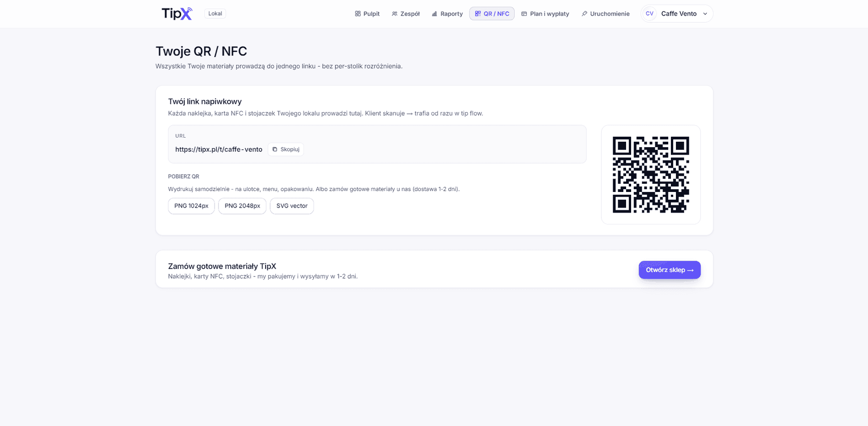Click the Twoje QR / NFC page heading

pos(201,51)
